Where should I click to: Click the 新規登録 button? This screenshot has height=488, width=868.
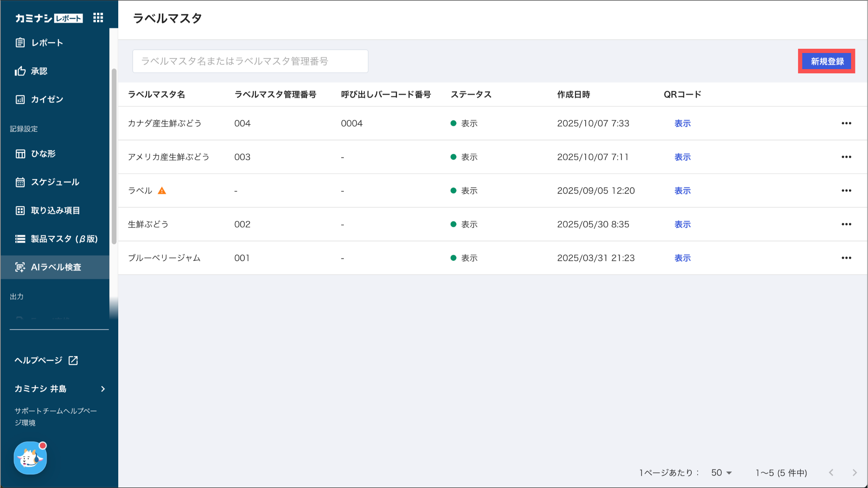pos(827,61)
